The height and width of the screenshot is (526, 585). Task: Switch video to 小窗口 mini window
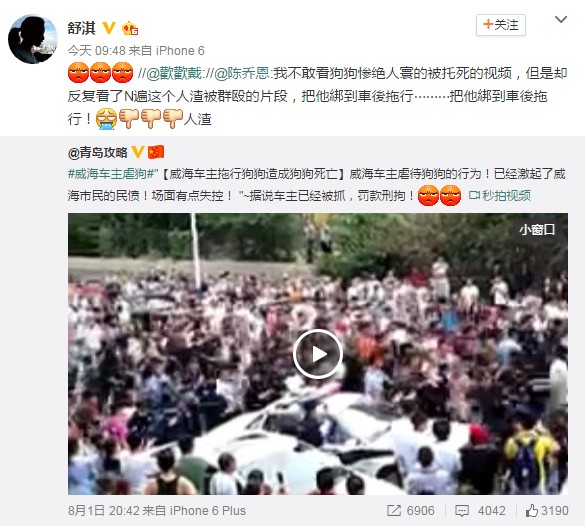point(537,229)
